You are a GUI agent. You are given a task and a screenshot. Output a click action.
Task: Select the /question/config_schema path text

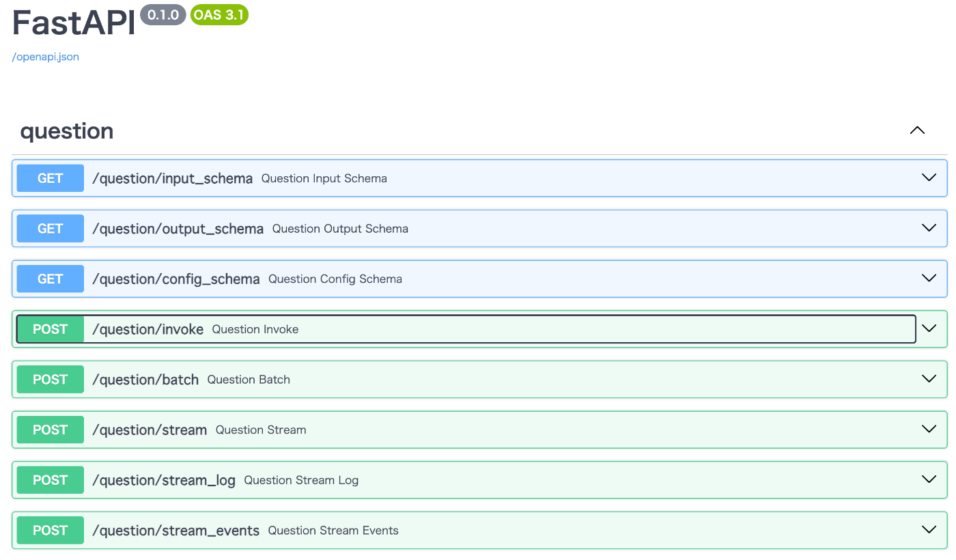tap(176, 279)
